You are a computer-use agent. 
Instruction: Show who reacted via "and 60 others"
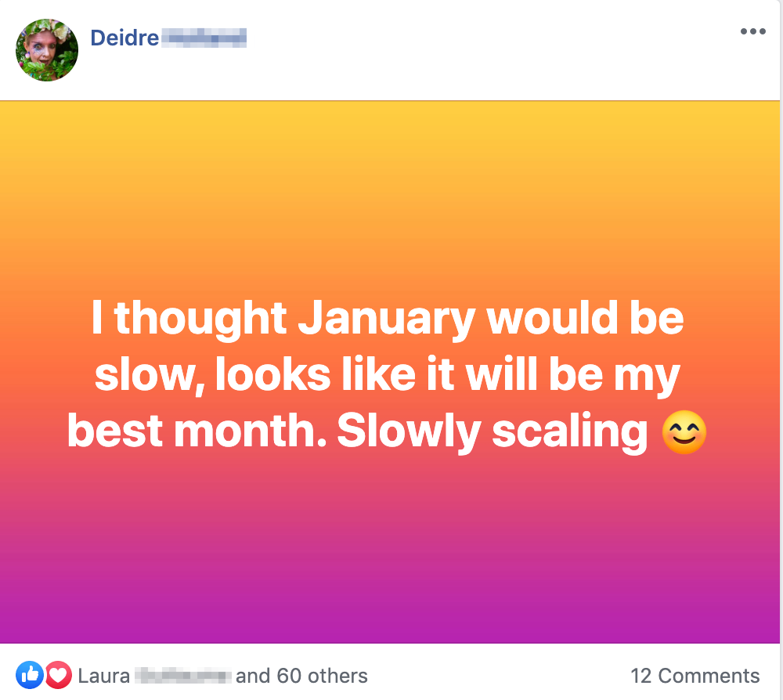[301, 676]
